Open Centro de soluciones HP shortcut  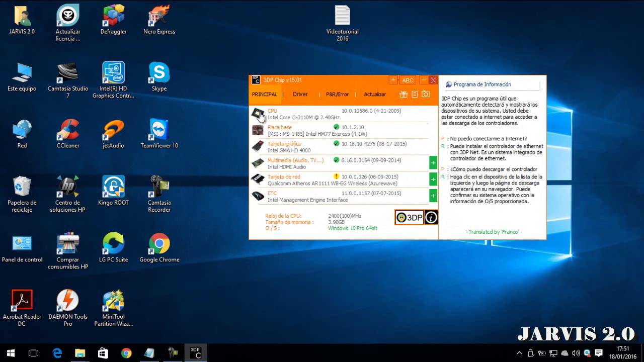tap(68, 194)
